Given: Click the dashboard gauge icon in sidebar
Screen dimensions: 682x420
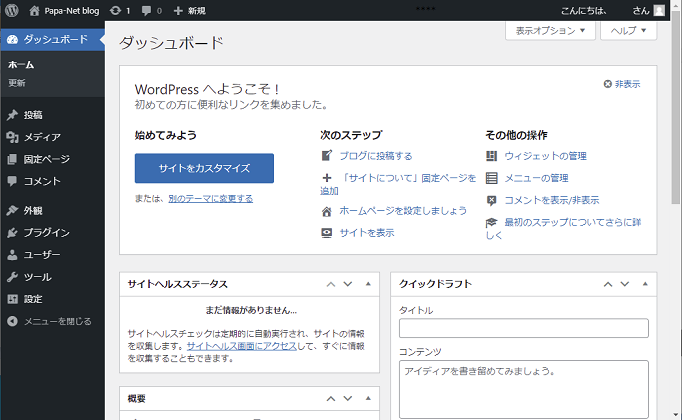Looking at the screenshot, I should point(12,40).
